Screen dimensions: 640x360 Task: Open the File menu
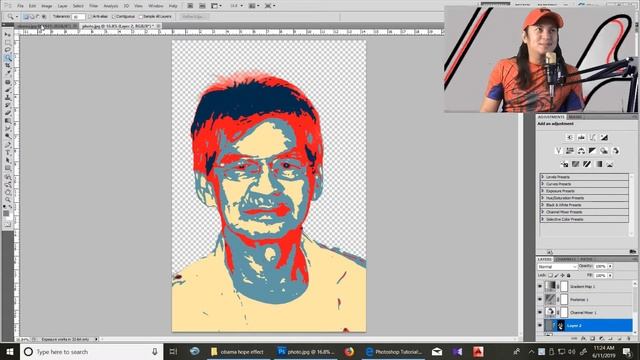[x=20, y=6]
